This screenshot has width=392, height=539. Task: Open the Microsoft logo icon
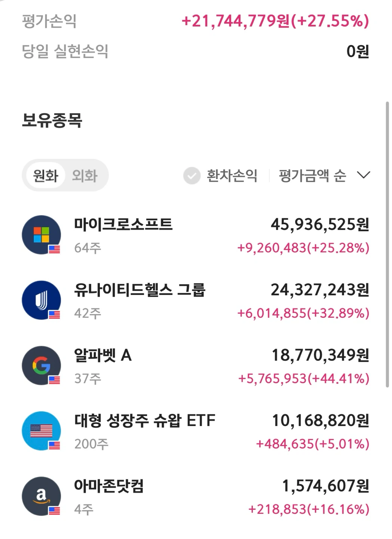[x=42, y=235]
